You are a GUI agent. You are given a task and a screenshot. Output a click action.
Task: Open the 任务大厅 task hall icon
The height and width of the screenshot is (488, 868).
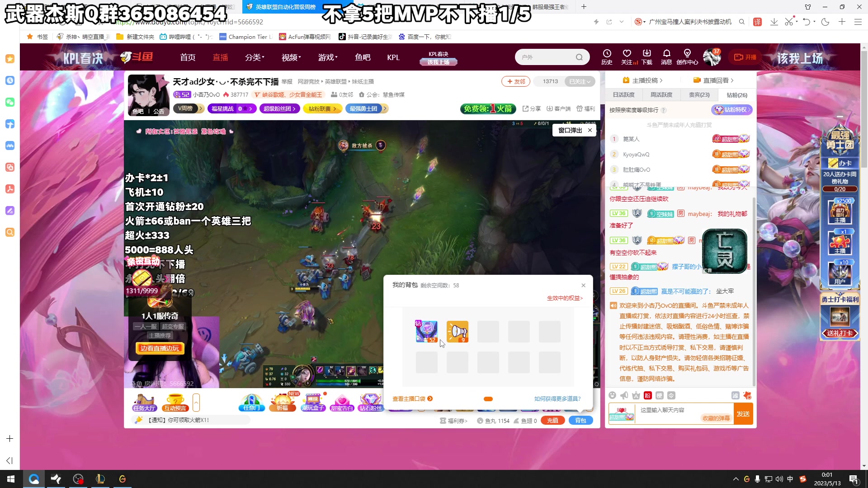pos(145,402)
